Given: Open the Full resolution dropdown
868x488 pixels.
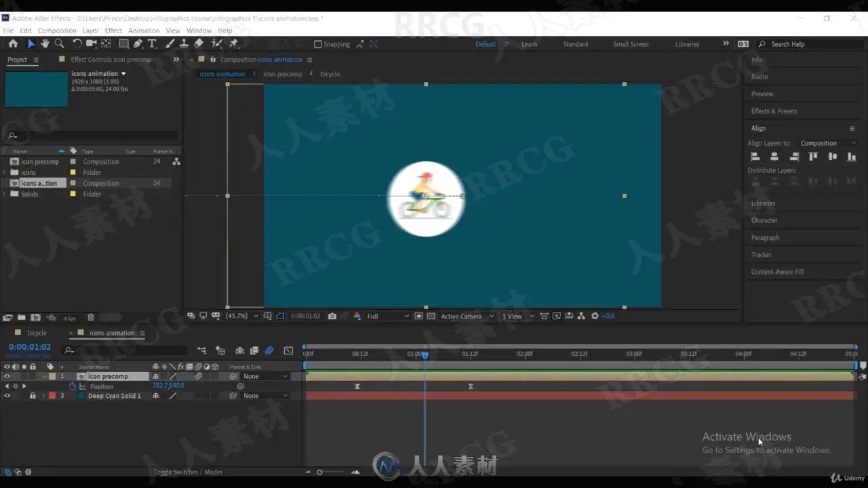Looking at the screenshot, I should (388, 316).
